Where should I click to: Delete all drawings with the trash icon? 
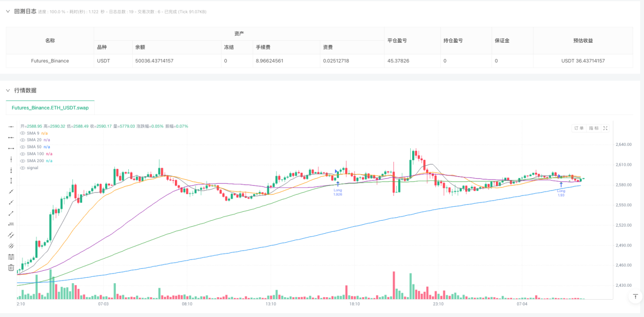tap(11, 267)
